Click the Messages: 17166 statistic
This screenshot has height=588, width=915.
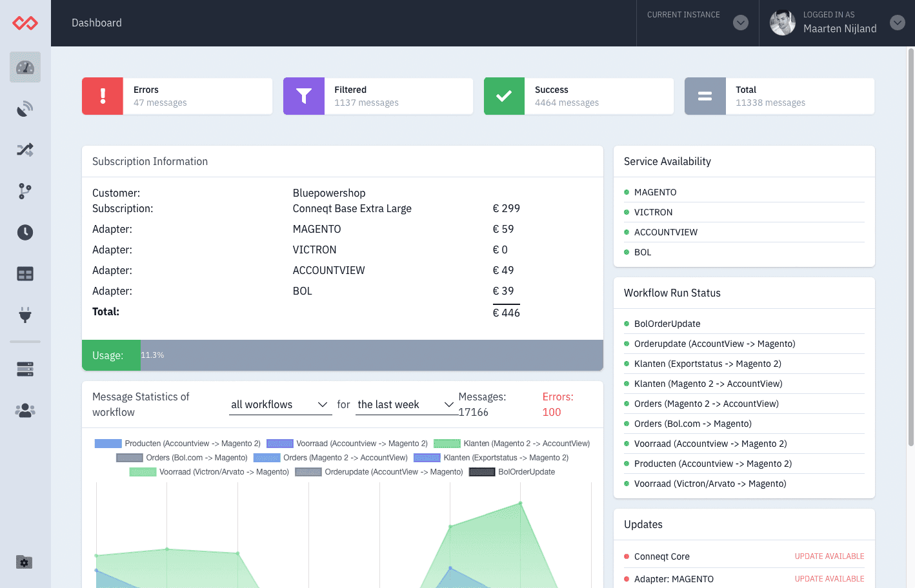pyautogui.click(x=482, y=404)
